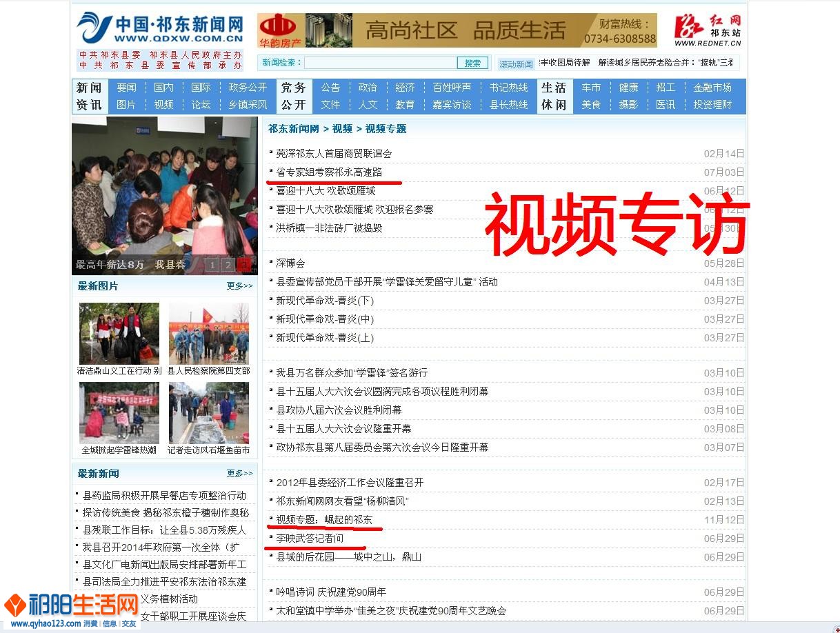840x633 pixels.
Task: Open the 嘉宾访谈 navigation item
Action: pyautogui.click(x=452, y=105)
